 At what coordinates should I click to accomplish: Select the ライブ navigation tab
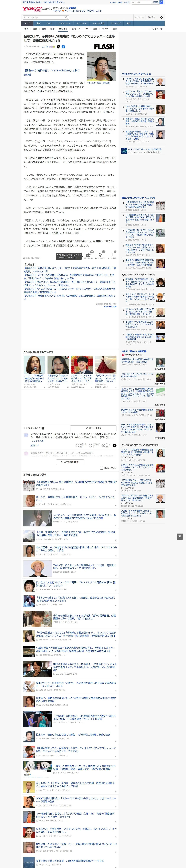tap(49, 24)
